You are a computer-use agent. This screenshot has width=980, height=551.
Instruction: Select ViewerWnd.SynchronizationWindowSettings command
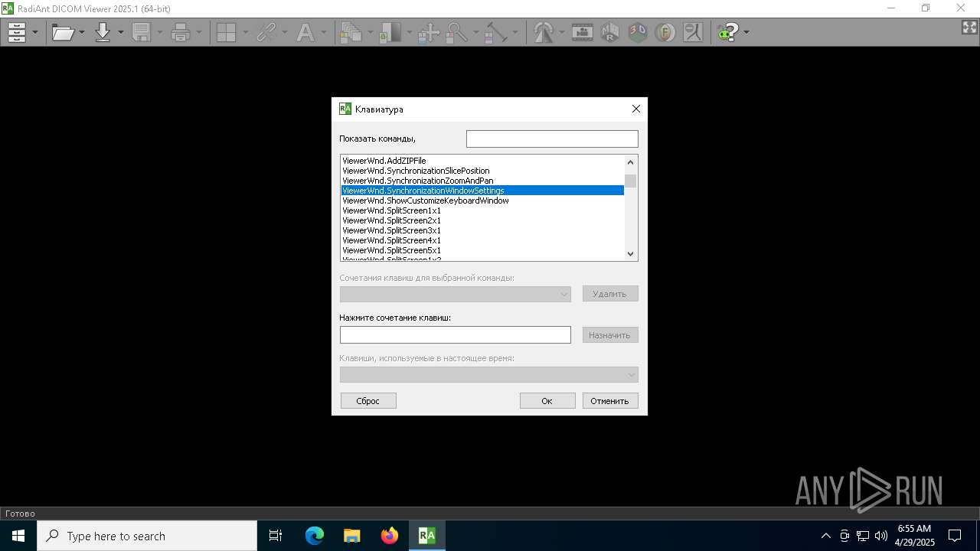tap(482, 191)
